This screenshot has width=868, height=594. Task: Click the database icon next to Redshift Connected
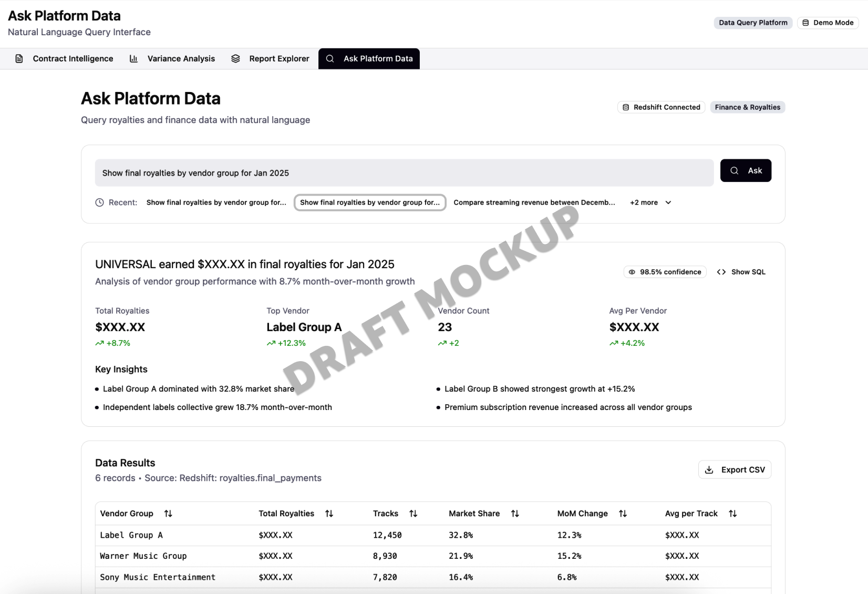pos(626,107)
